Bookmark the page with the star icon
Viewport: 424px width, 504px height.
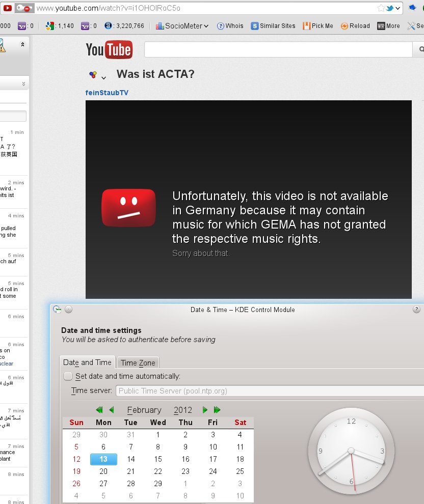coord(381,8)
